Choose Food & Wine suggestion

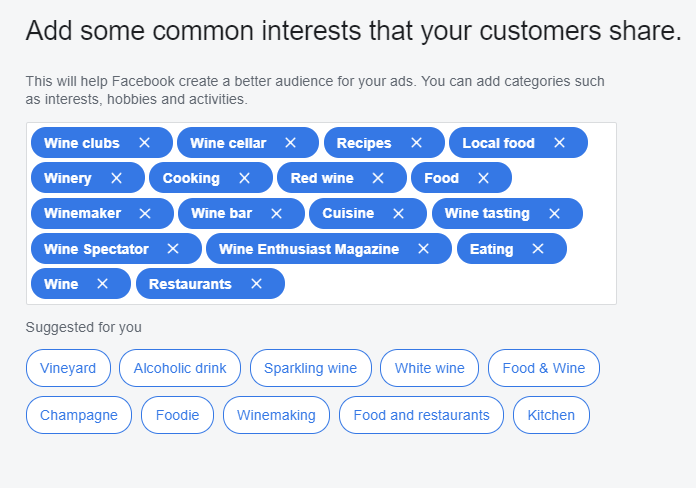(x=544, y=368)
